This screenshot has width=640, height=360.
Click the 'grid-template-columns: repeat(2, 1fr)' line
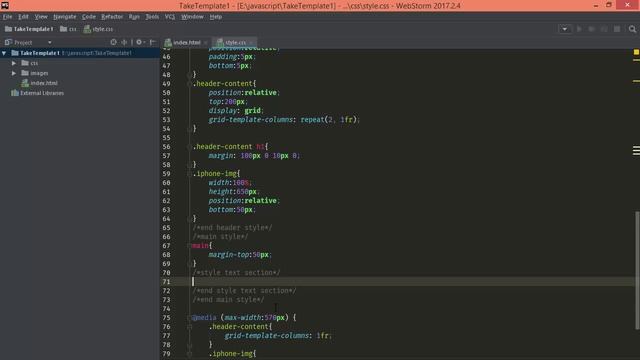284,120
